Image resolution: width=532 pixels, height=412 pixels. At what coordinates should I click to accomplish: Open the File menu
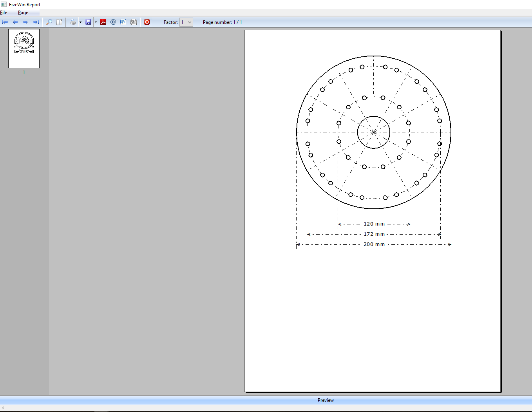pos(4,13)
